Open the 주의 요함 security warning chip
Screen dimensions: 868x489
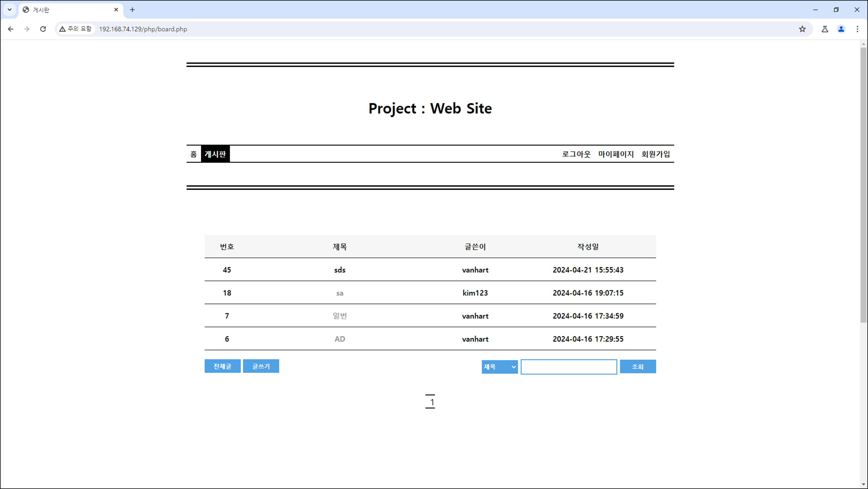pyautogui.click(x=75, y=29)
